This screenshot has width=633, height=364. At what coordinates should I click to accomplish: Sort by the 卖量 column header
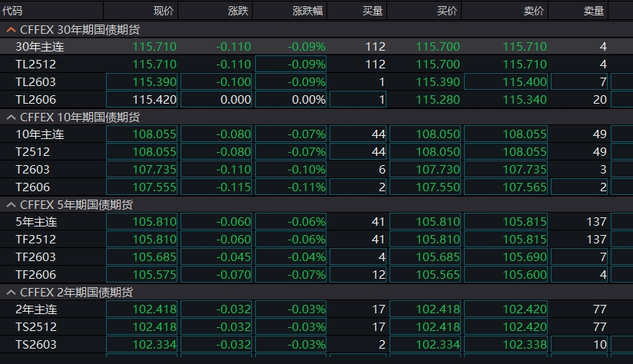coord(595,11)
